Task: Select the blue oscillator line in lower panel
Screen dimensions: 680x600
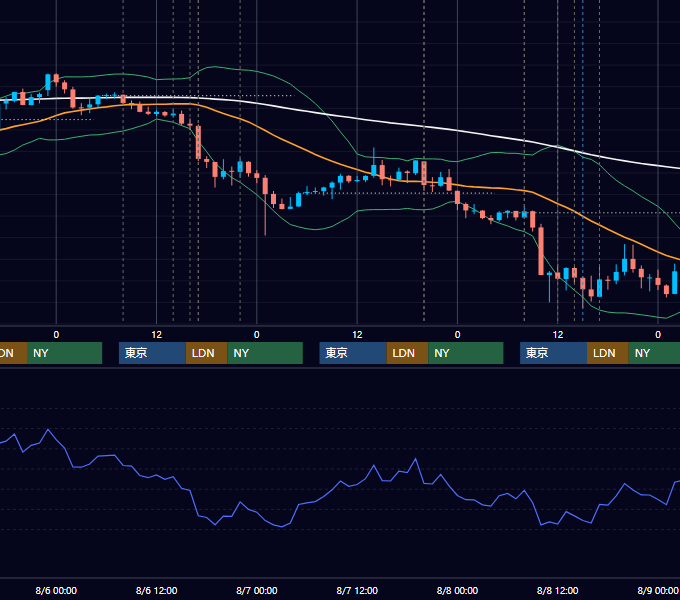Action: tap(338, 481)
